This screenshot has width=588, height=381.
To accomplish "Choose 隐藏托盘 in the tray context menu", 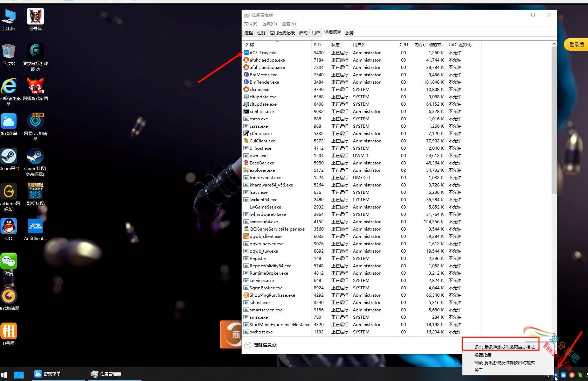I will tap(483, 355).
